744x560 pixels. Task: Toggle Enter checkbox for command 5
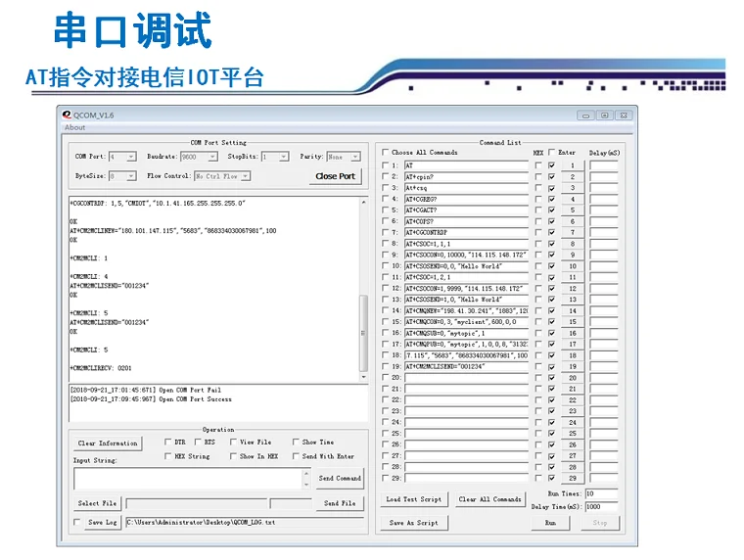pyautogui.click(x=551, y=210)
